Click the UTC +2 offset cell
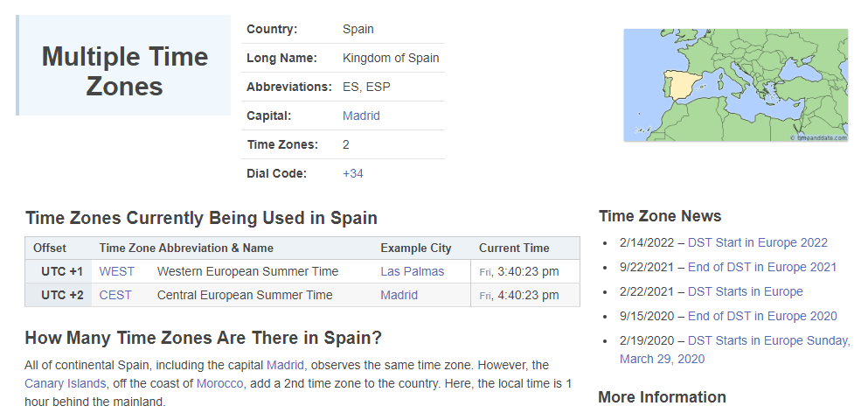Viewport: 868px width, 413px height. [x=62, y=295]
